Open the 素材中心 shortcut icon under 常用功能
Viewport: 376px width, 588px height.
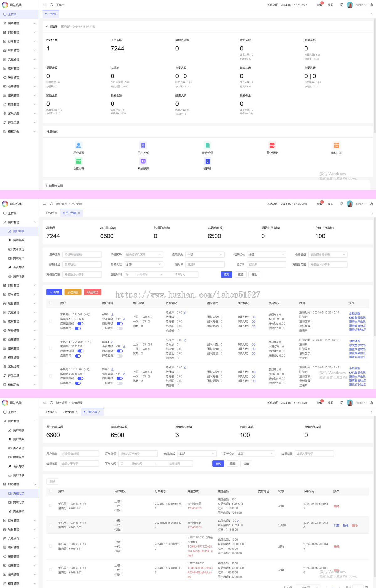point(337,146)
